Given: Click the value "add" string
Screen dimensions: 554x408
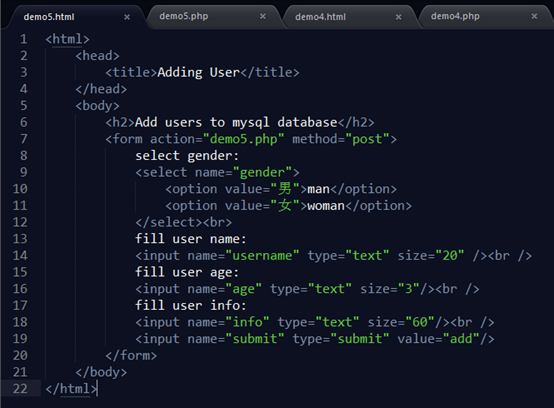Looking at the screenshot, I should [x=461, y=339].
